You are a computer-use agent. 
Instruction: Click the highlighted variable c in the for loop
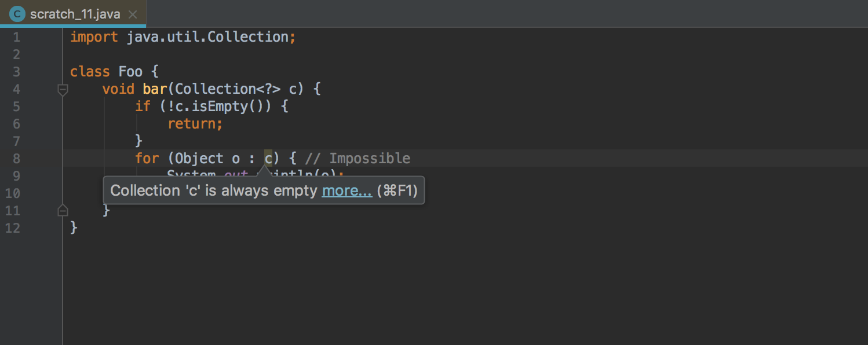pyautogui.click(x=268, y=159)
